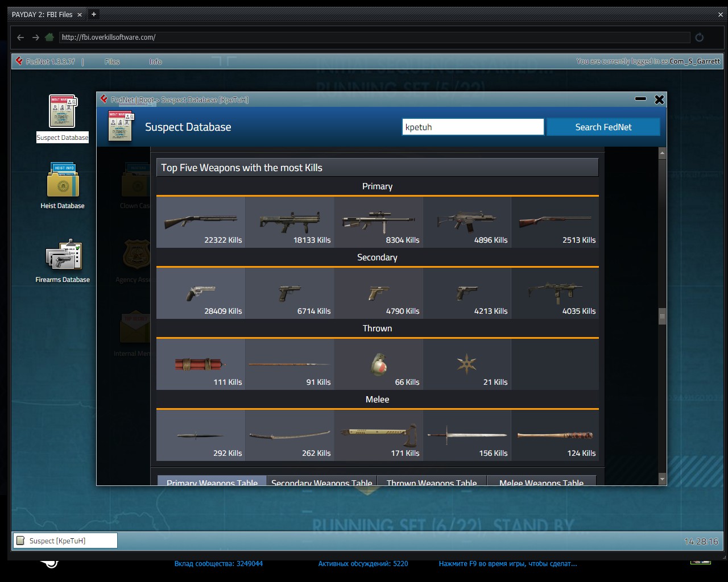The width and height of the screenshot is (728, 582).
Task: Select the pistol with 4790 kills
Action: (378, 293)
